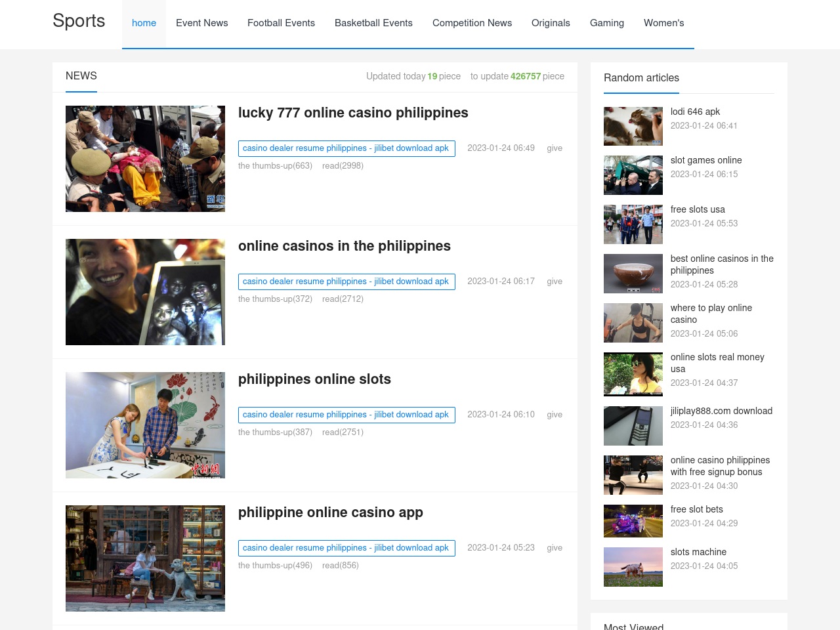Screen dimensions: 840x630
Task: Click thumbnail beside 'with free signup bonus' article
Action: [x=633, y=475]
